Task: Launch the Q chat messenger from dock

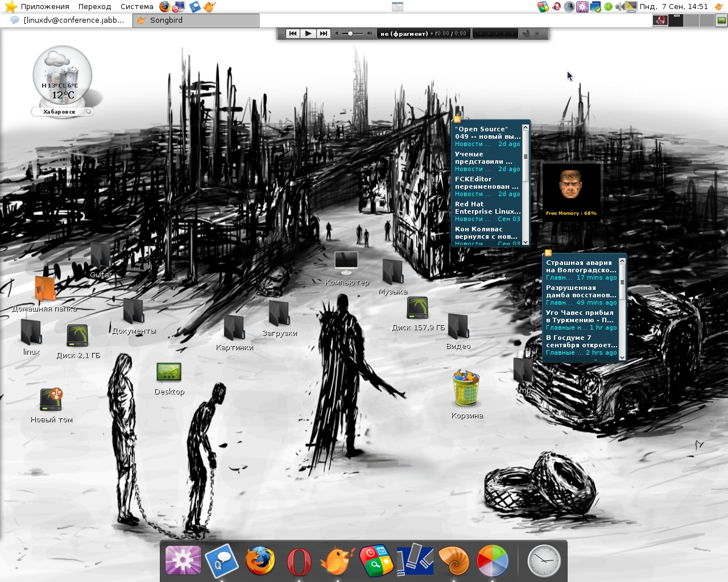Action: click(x=222, y=560)
